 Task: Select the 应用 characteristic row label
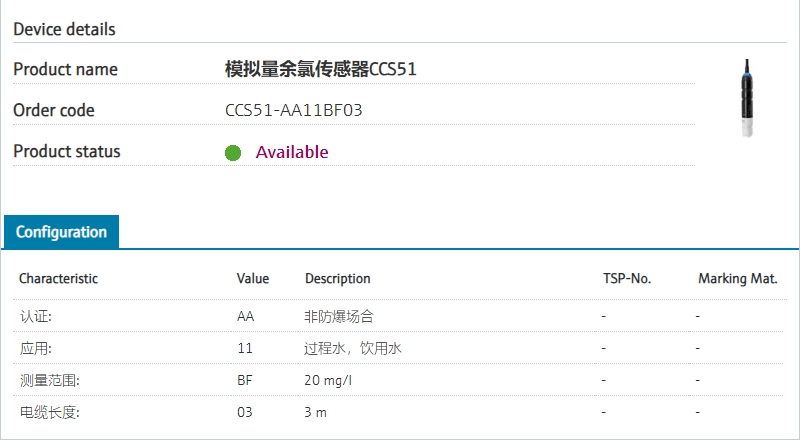tap(36, 348)
